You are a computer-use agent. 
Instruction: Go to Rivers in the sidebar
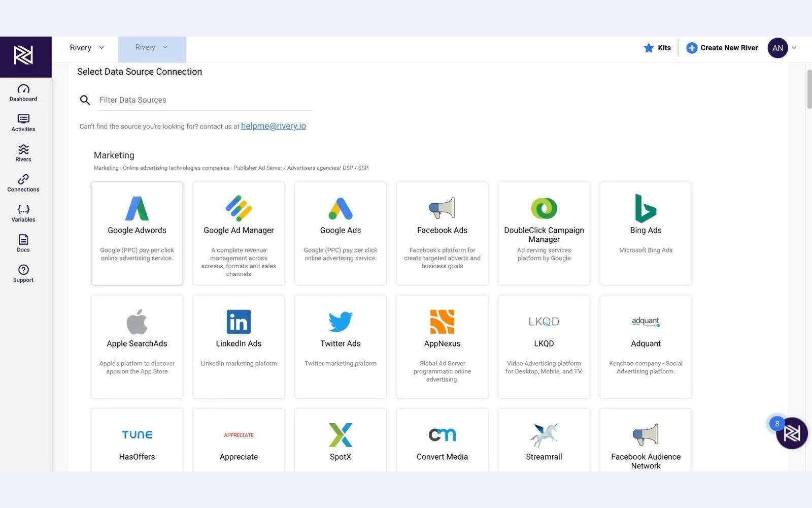(x=23, y=153)
